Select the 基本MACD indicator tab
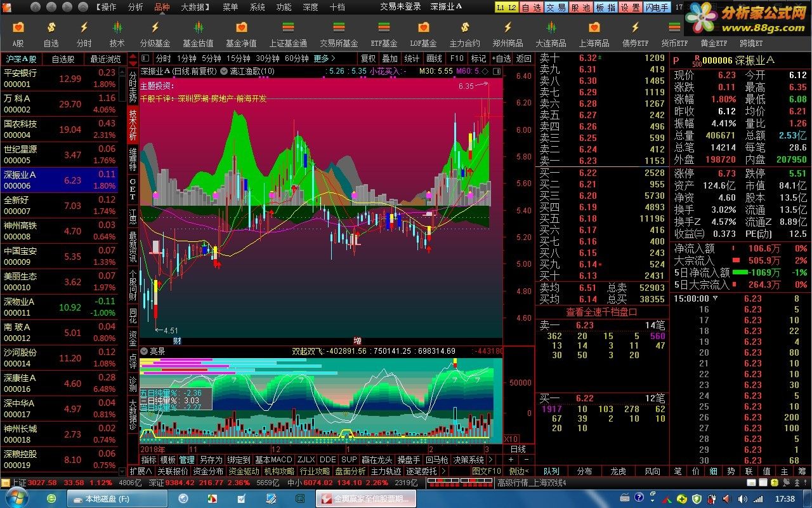The height and width of the screenshot is (508, 812). [273, 460]
